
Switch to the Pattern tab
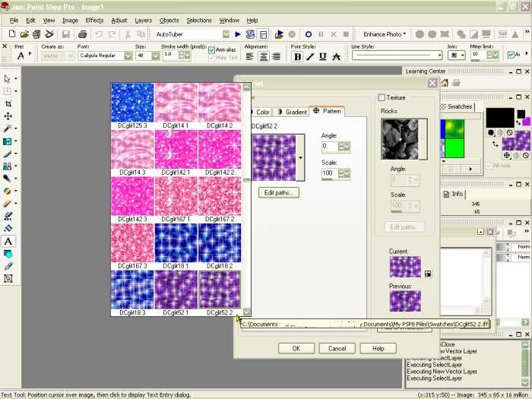pos(327,111)
